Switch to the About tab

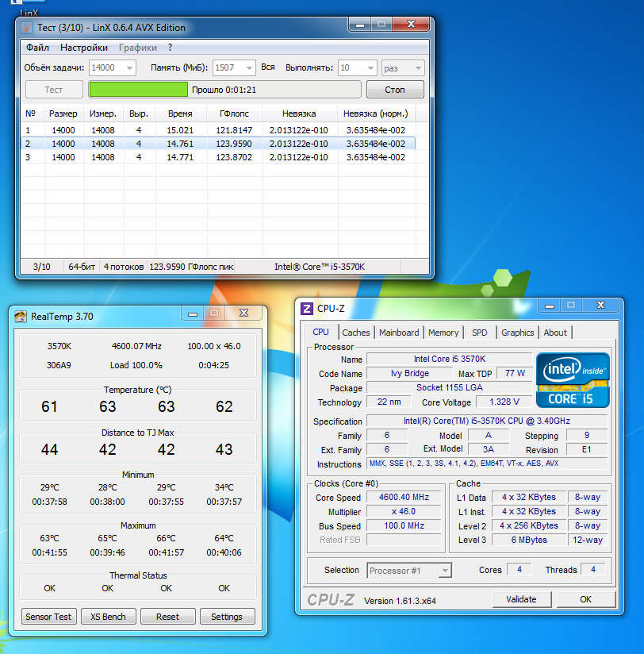click(555, 333)
